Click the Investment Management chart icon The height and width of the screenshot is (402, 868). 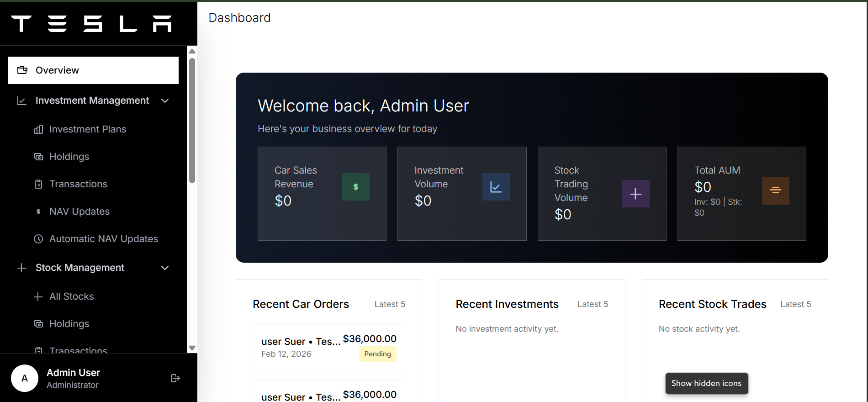click(21, 100)
